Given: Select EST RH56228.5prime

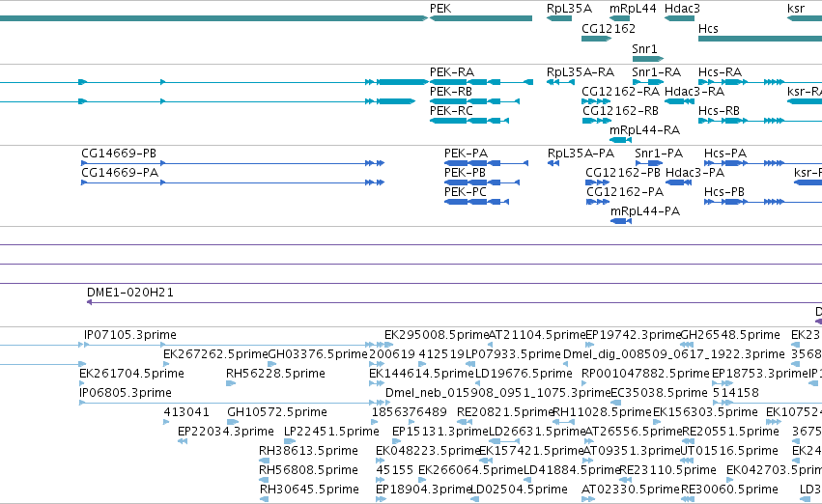Looking at the screenshot, I should [x=275, y=374].
